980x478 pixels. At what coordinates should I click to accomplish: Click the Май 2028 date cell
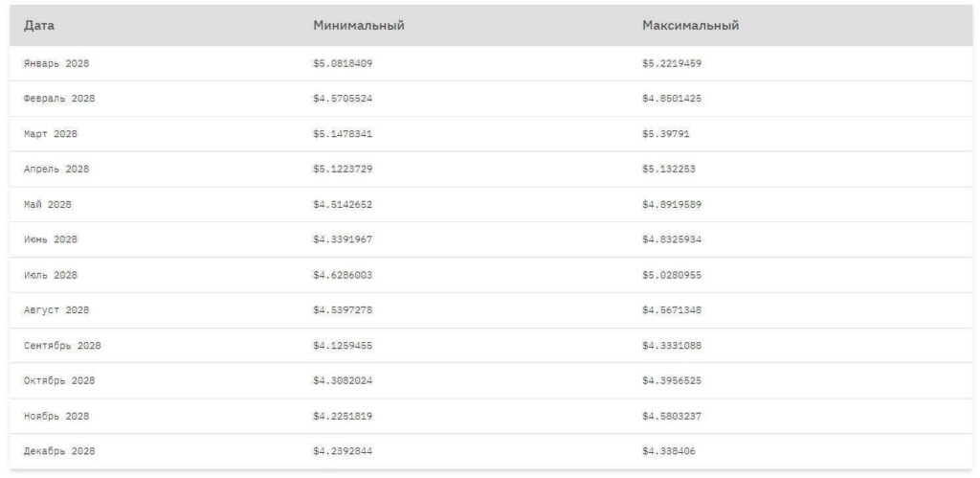pos(48,204)
